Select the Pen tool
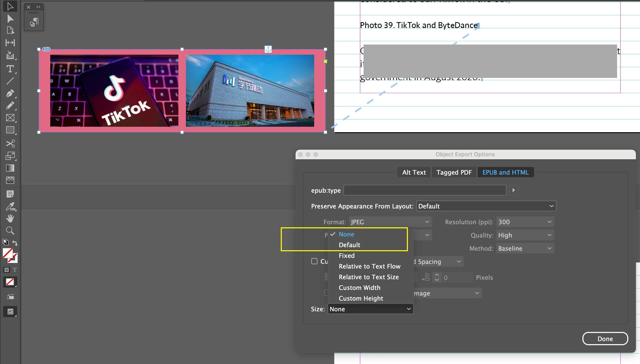Screen dimensions: 640x364 point(10,93)
